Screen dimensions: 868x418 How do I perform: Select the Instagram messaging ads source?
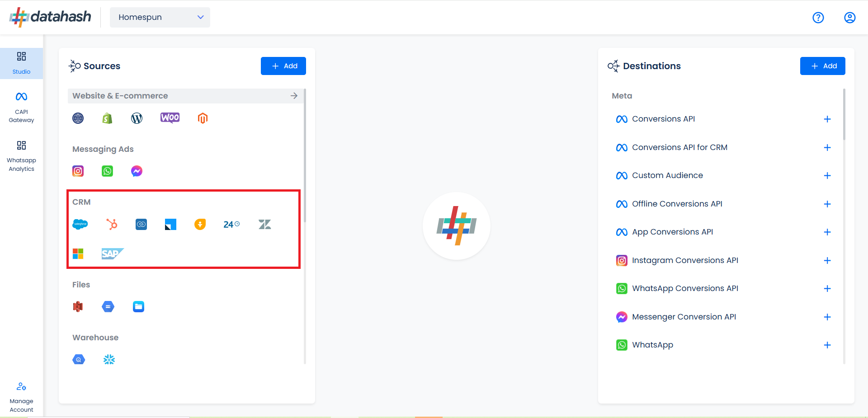tap(78, 171)
